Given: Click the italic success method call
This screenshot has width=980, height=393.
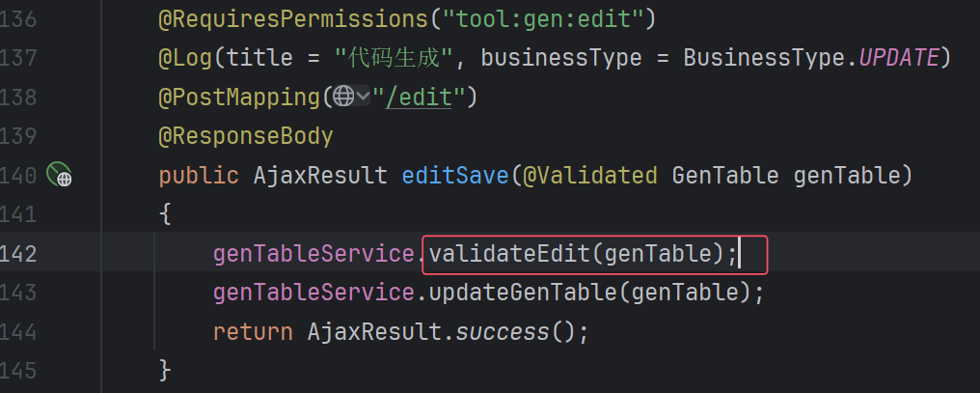Looking at the screenshot, I should (x=503, y=331).
